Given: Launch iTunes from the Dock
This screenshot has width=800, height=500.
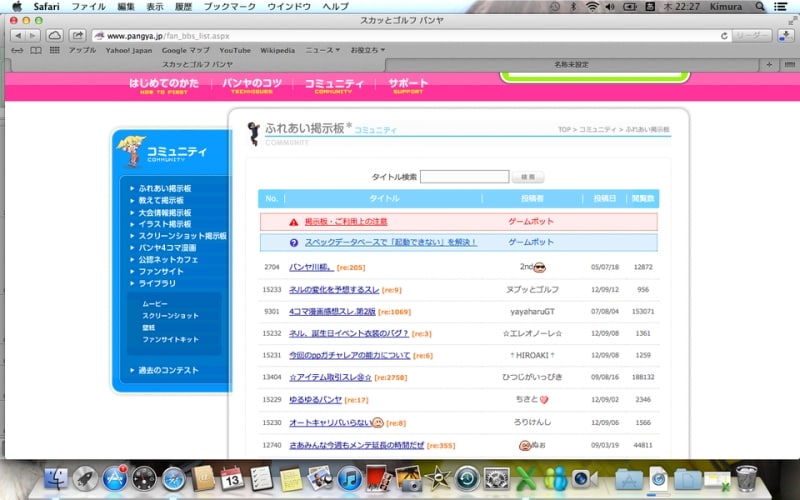Looking at the screenshot, I should click(350, 479).
